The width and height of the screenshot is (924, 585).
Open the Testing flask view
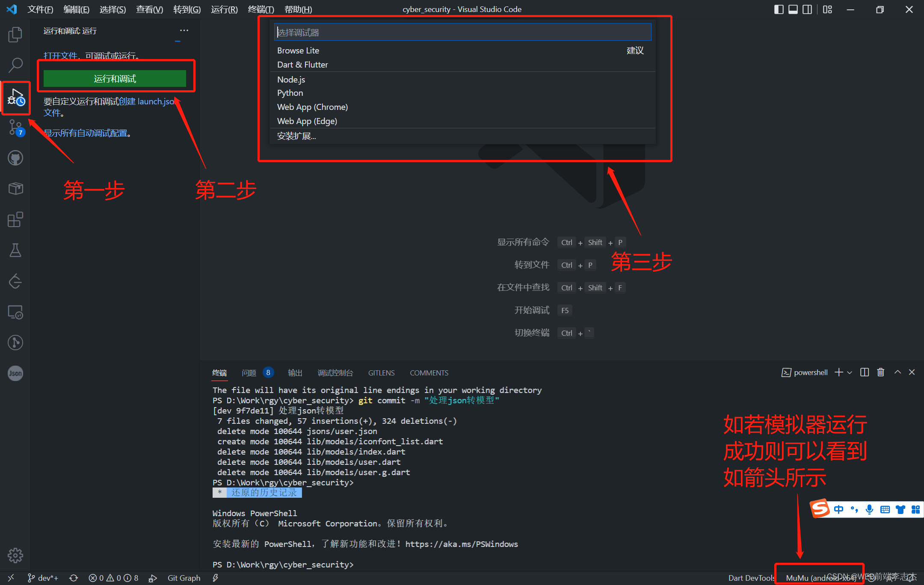click(x=15, y=250)
